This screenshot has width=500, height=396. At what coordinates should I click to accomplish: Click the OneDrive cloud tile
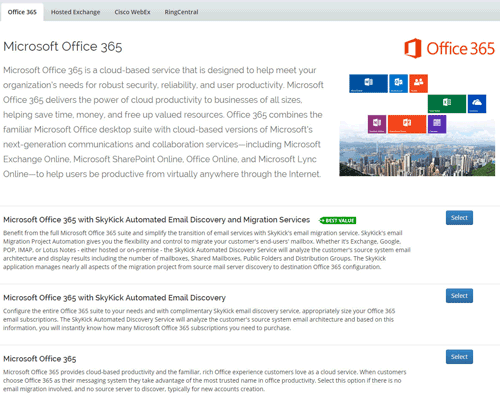(477, 104)
